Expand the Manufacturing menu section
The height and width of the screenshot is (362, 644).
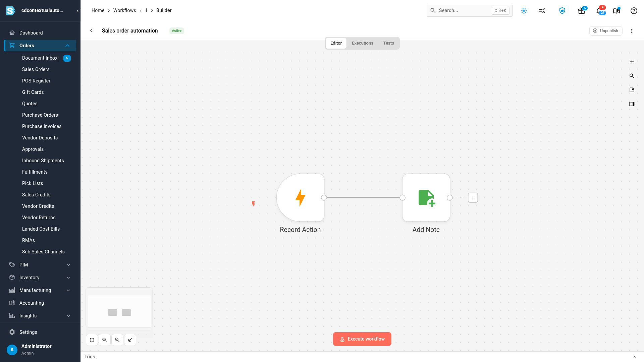pos(68,290)
